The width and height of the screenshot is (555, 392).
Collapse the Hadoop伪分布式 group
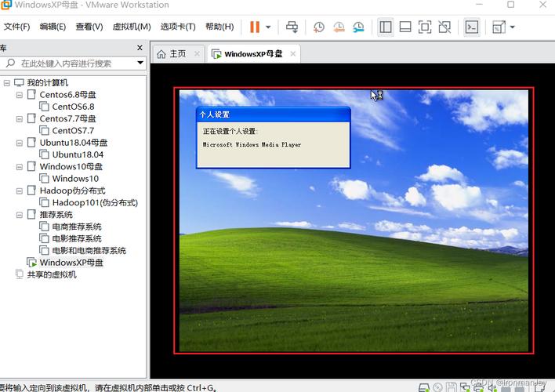[19, 191]
